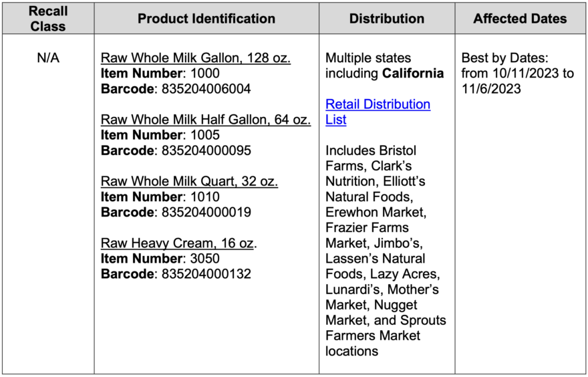This screenshot has height=377, width=588.
Task: Click the Raw Heavy Cream heading
Action: (x=179, y=243)
